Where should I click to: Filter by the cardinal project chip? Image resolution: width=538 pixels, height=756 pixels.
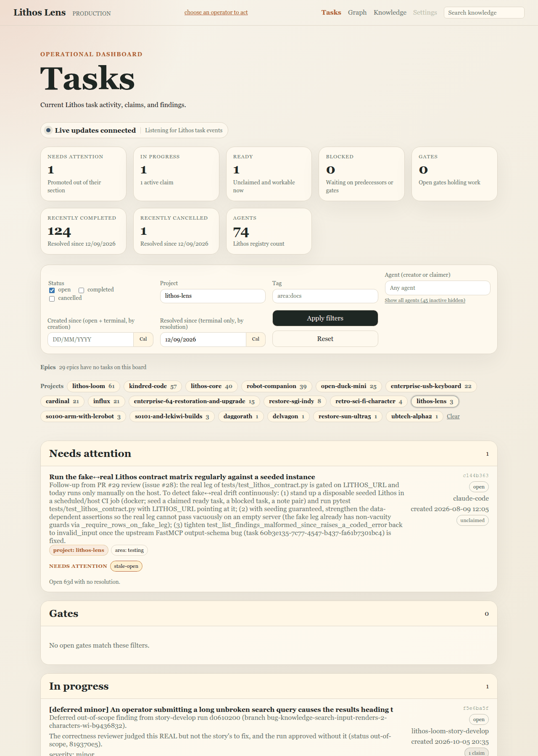click(x=62, y=402)
